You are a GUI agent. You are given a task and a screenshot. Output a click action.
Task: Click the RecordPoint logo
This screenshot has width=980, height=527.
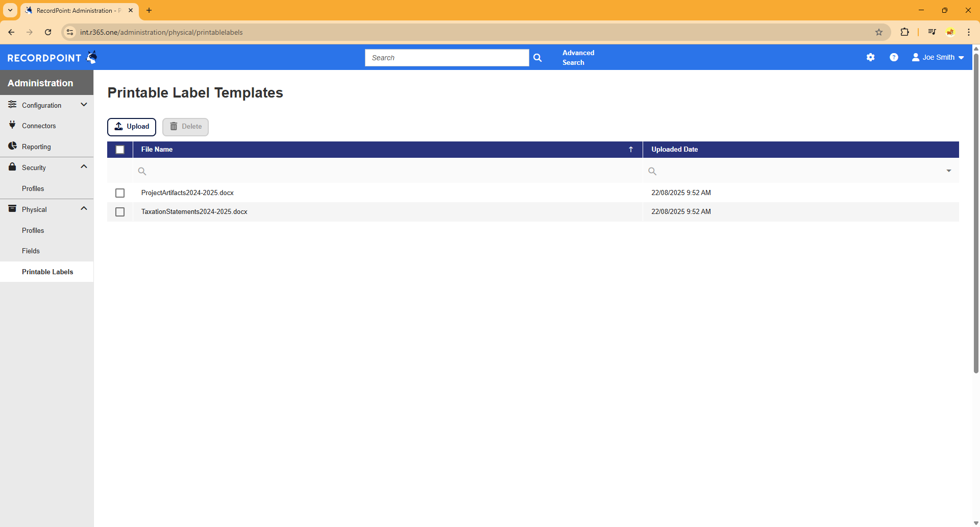coord(52,58)
